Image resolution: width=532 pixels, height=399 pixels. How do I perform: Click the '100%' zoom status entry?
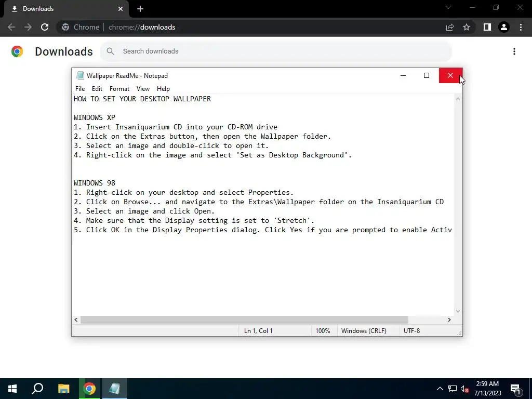323,331
